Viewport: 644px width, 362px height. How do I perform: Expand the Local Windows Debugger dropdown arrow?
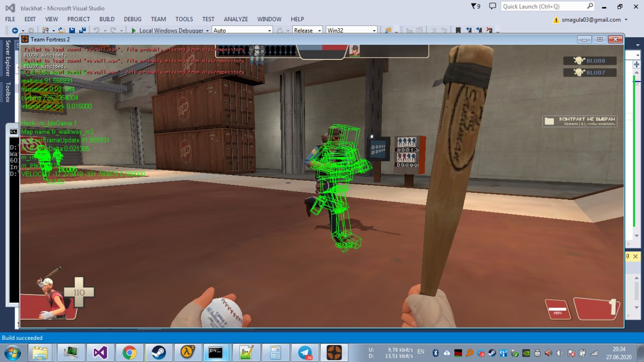207,31
